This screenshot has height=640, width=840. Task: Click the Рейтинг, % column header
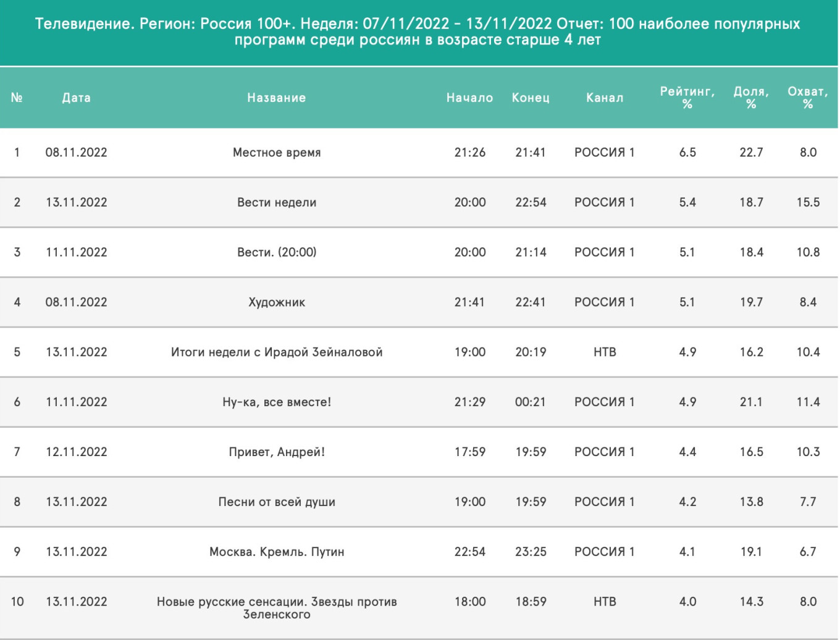(x=687, y=98)
